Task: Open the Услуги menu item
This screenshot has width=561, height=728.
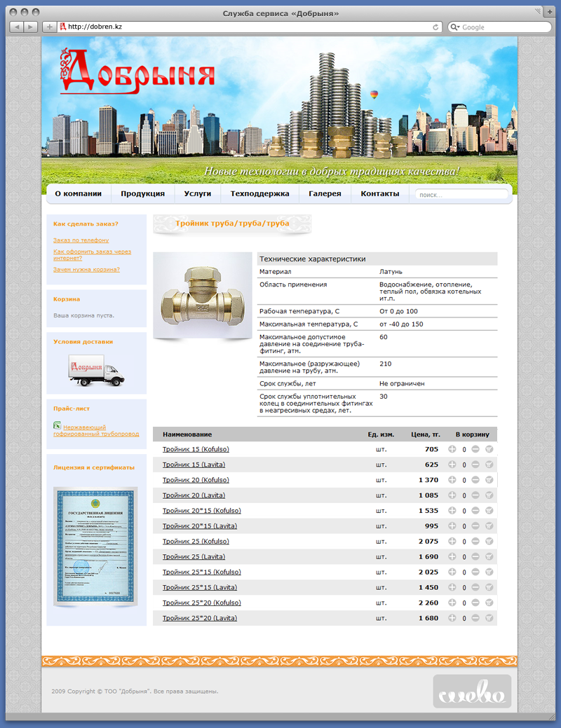Action: pyautogui.click(x=198, y=193)
